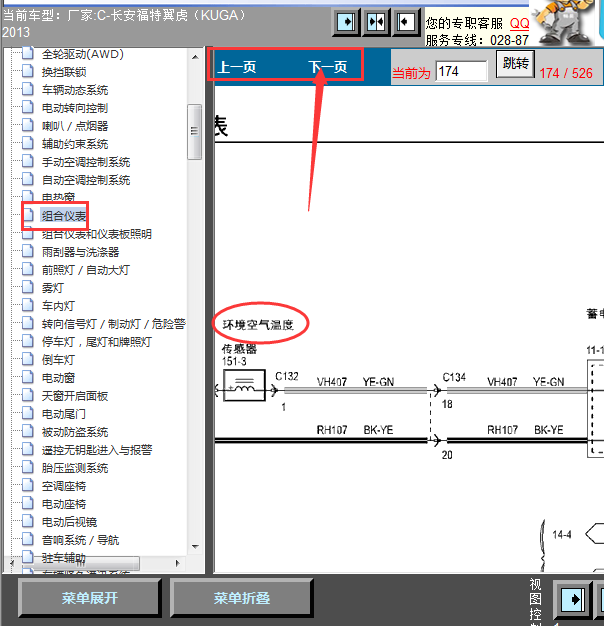Click the tree horizontal scrollbar right arrow
Viewport: 604px width, 626px height.
click(178, 563)
